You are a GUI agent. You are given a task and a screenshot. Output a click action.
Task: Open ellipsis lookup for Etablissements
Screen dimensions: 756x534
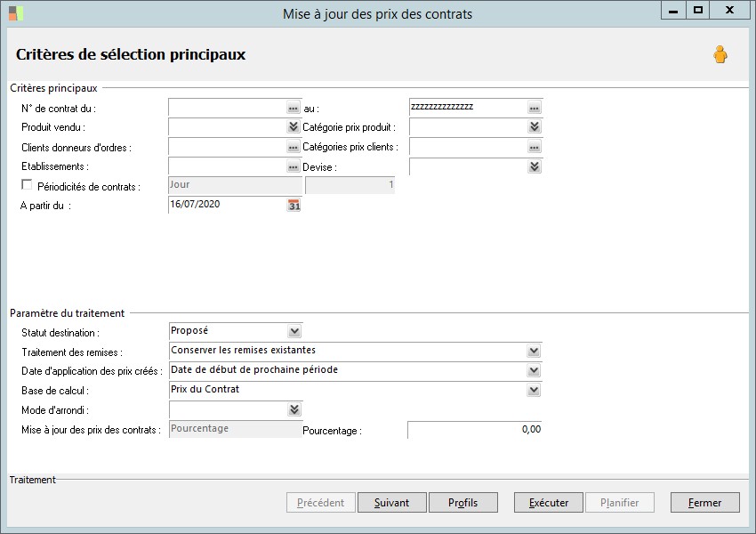coord(294,166)
